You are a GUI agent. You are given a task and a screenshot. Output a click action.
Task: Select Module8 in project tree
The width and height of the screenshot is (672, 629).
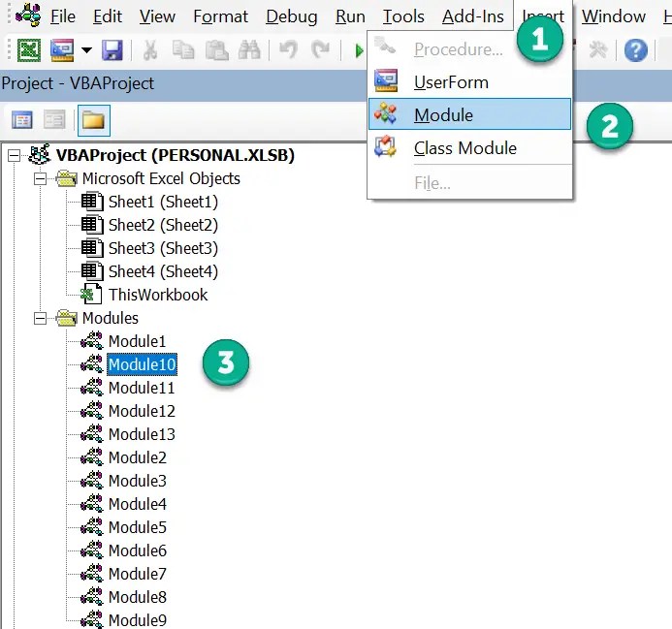coord(137,597)
